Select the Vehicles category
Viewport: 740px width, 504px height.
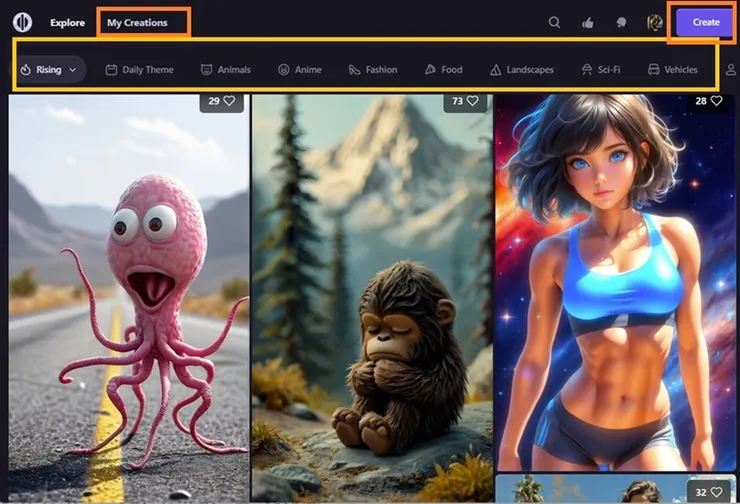673,70
